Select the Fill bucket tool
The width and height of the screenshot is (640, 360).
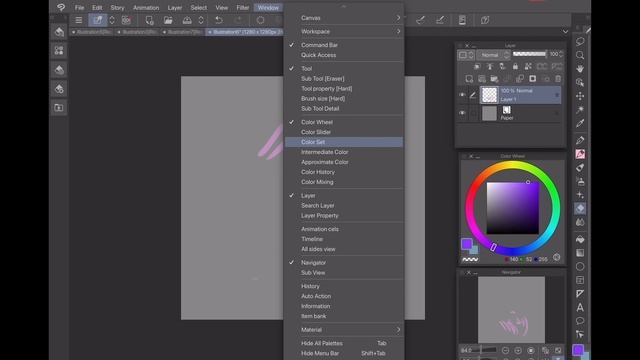point(580,239)
